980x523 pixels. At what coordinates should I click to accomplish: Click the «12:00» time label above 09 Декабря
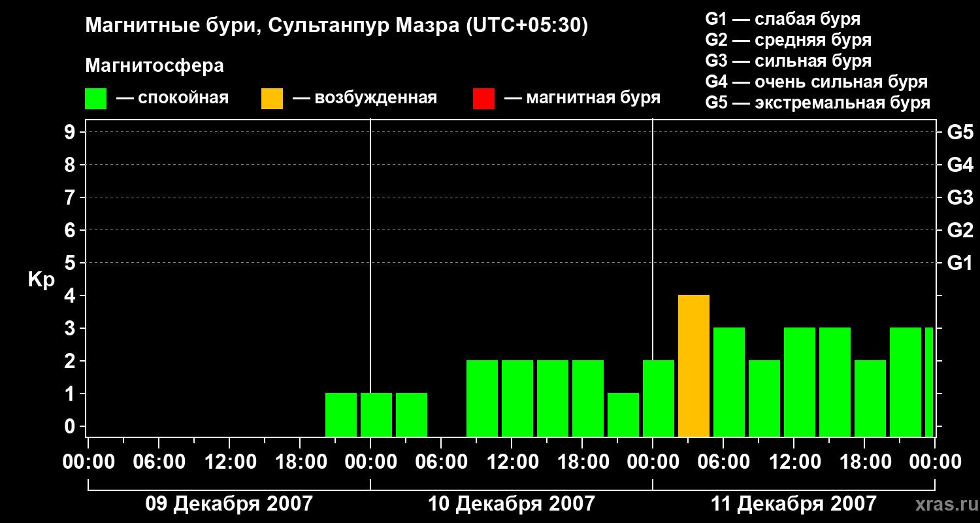pyautogui.click(x=229, y=462)
